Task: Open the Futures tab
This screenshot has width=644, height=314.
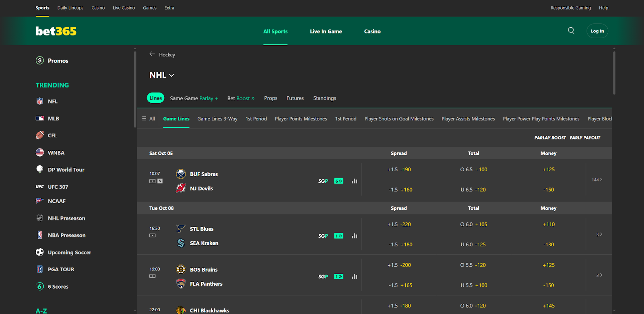Action: point(295,98)
